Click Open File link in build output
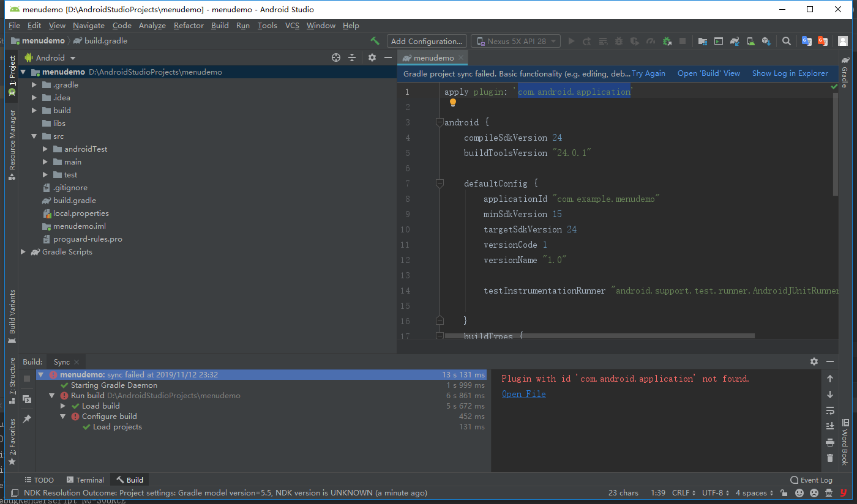 524,394
